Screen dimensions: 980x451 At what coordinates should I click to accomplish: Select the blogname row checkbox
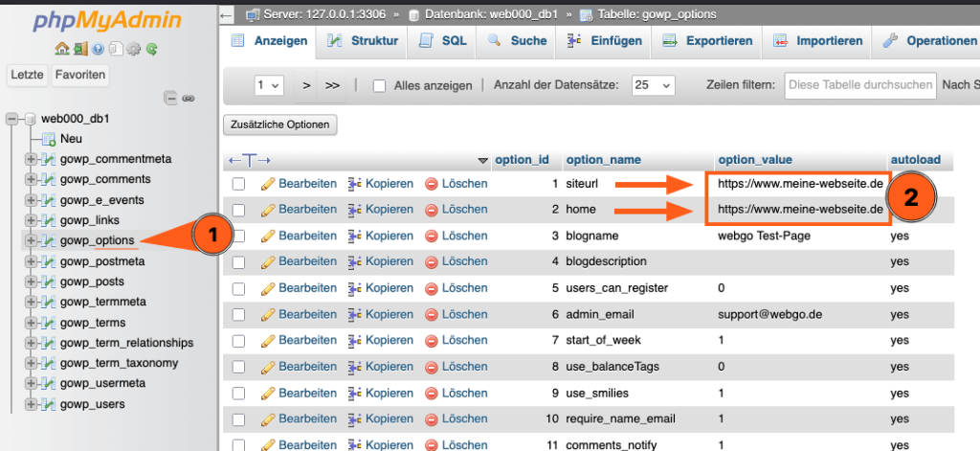(x=238, y=236)
